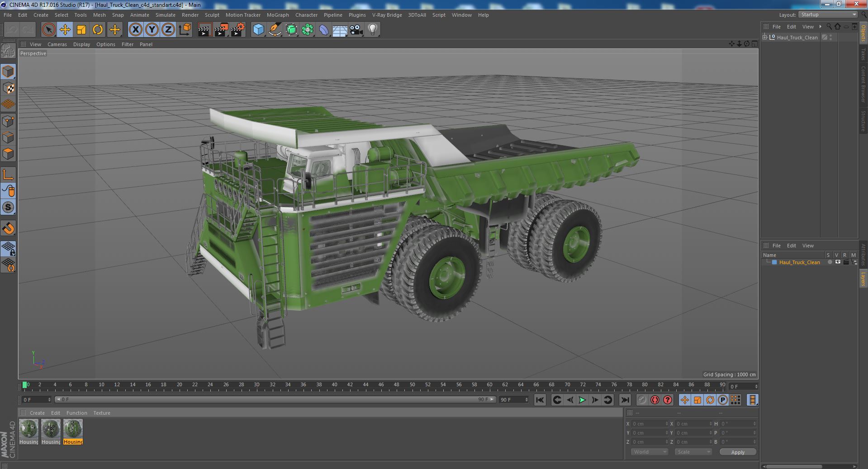Select Haul_Truck_Clean in Layers panel
The image size is (868, 469).
[x=799, y=262]
